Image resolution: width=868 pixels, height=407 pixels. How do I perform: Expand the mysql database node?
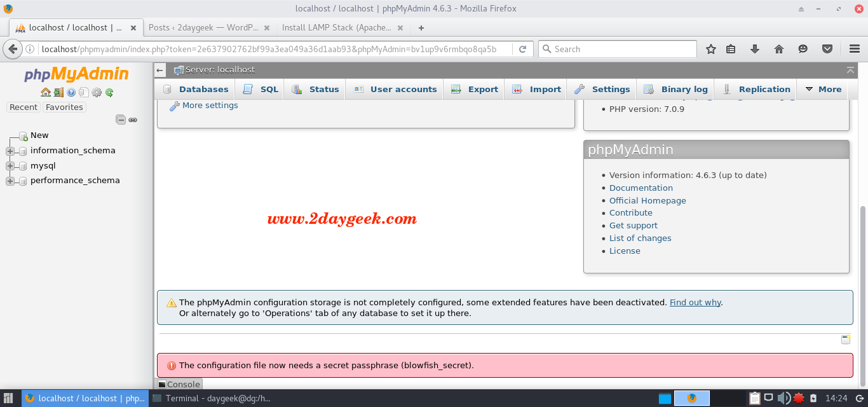10,166
